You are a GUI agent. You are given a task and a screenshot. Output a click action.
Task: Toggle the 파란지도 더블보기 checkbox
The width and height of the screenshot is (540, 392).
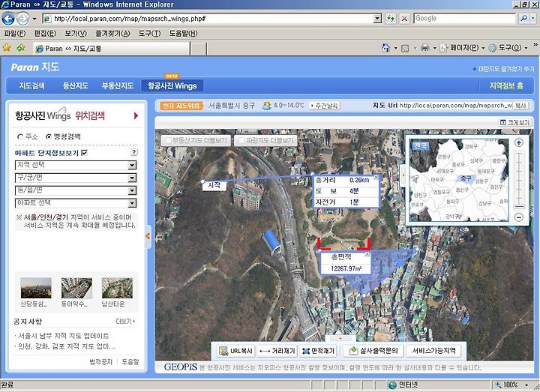coord(241,140)
